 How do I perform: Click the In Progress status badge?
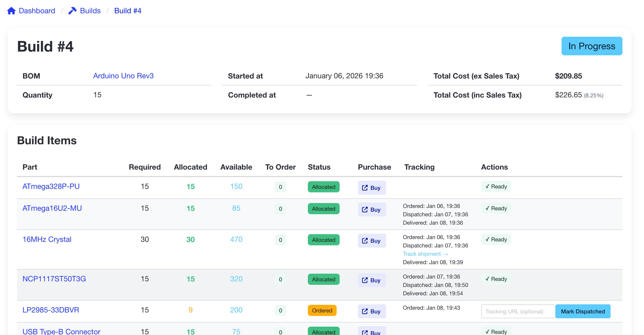592,46
